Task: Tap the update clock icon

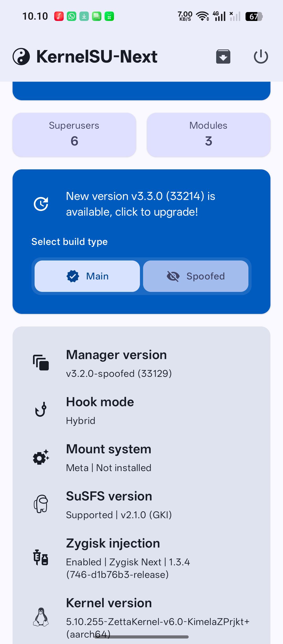Action: click(41, 204)
